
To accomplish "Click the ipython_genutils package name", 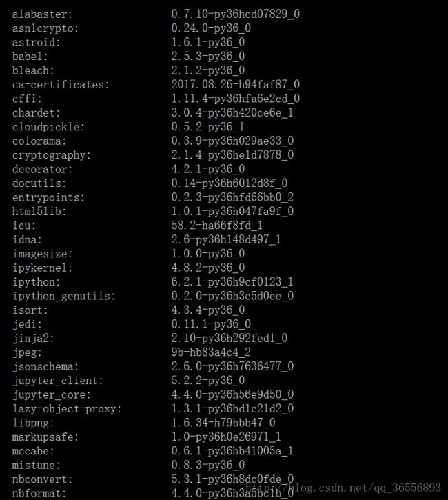I will pyautogui.click(x=63, y=296).
